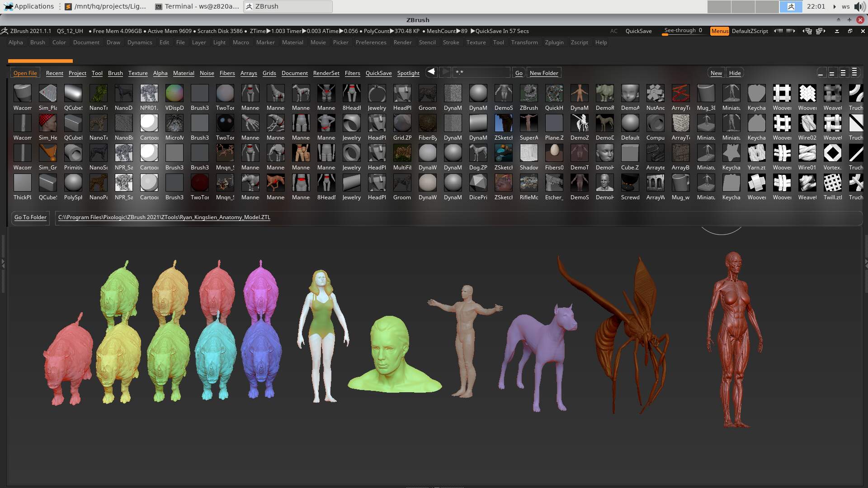Image resolution: width=868 pixels, height=488 pixels.
Task: Toggle the AC auto-collapse option
Action: point(613,31)
